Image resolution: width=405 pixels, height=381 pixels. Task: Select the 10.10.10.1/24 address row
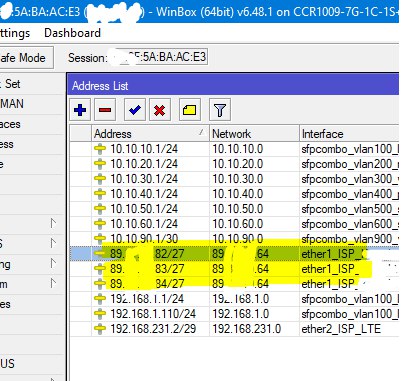click(x=234, y=149)
